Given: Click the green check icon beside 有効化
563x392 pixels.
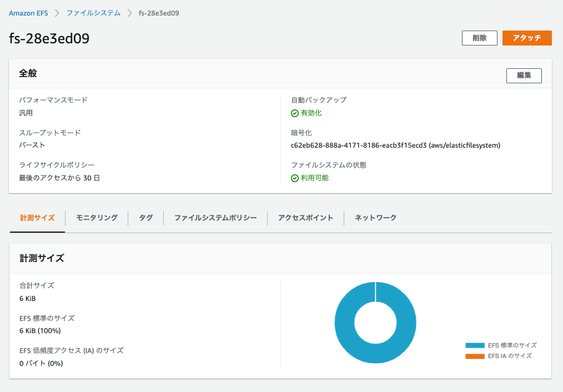Looking at the screenshot, I should pyautogui.click(x=294, y=113).
